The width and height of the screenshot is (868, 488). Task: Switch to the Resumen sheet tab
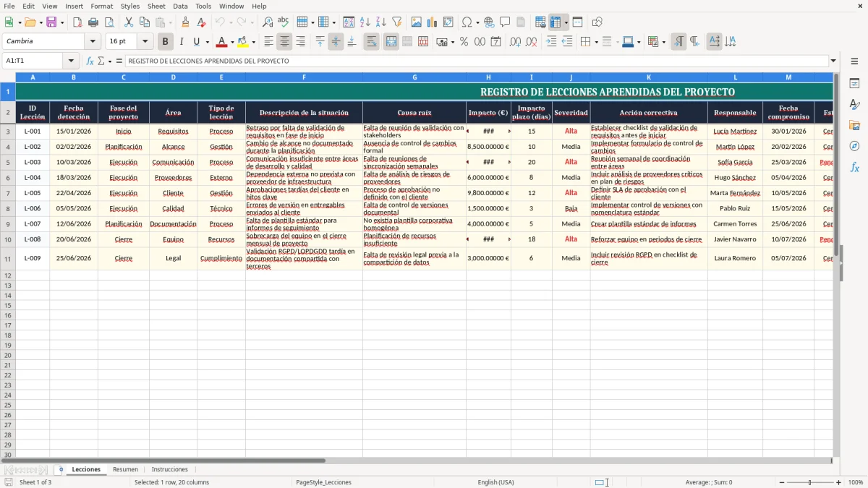[x=125, y=469]
